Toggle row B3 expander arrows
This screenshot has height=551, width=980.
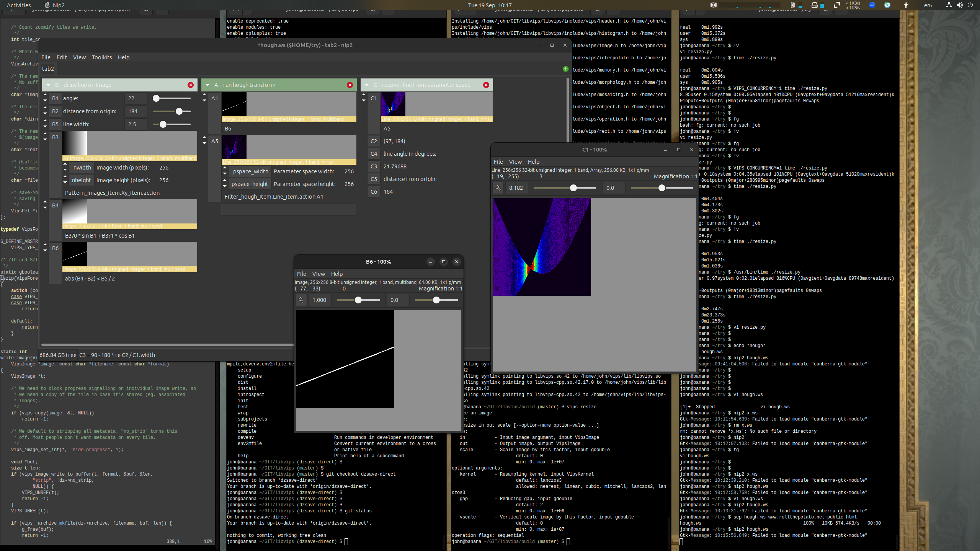click(45, 137)
